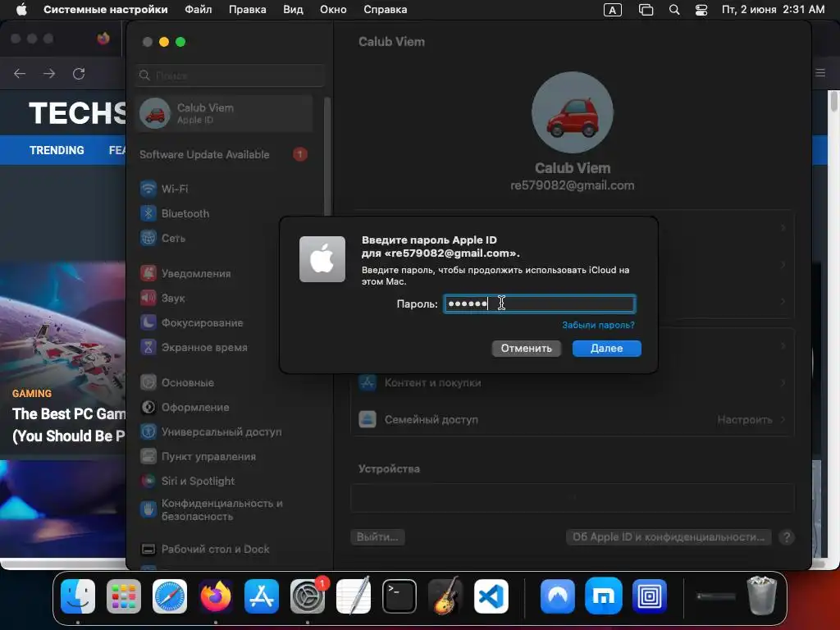
Task: Click Об Apple ID и конфиденциальности button
Action: 669,536
